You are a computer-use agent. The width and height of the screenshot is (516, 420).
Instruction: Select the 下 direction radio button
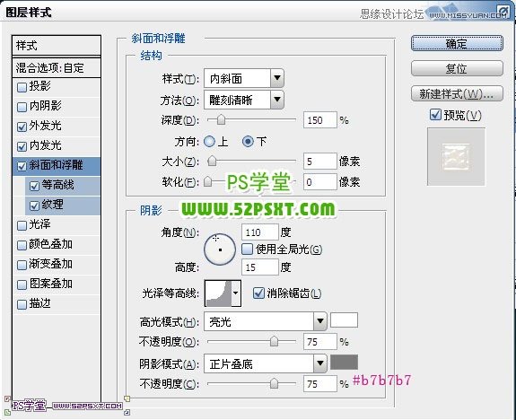(248, 142)
